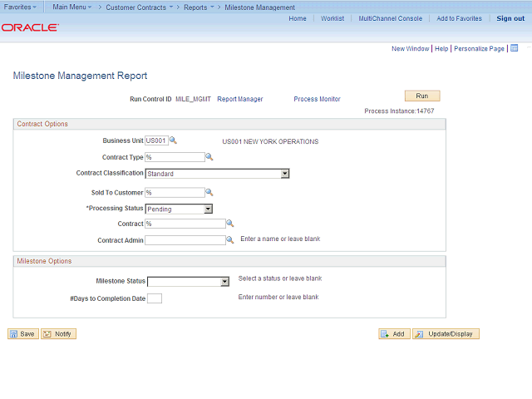Click US001 NEW YORK OPERATIONS text
Screen dimensions: 532x399
[270, 141]
